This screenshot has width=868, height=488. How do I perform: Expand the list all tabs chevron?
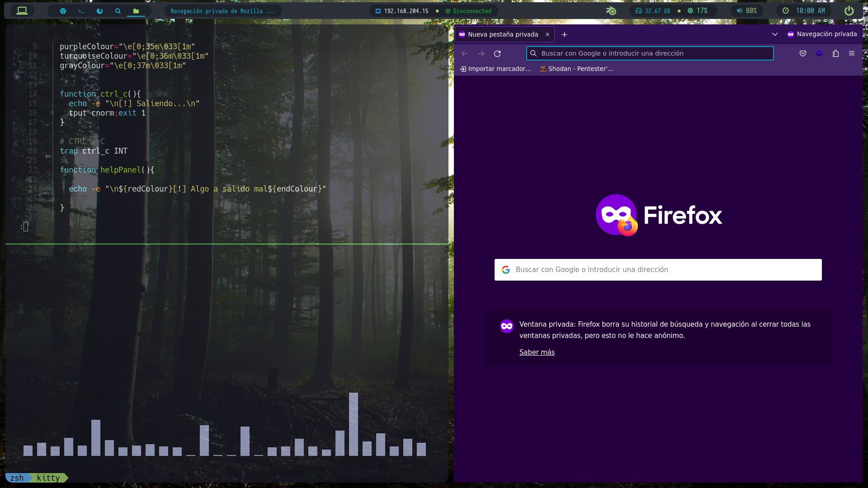[x=774, y=34]
